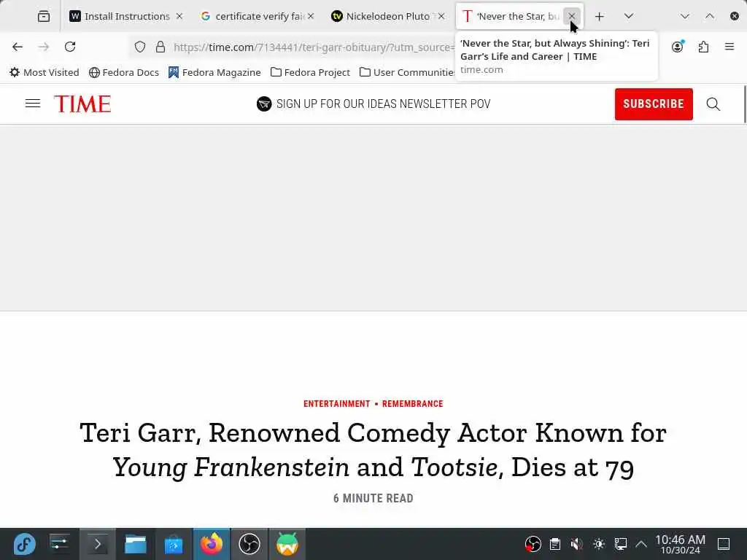
Task: Open User Communities bookmark folder
Action: point(407,72)
